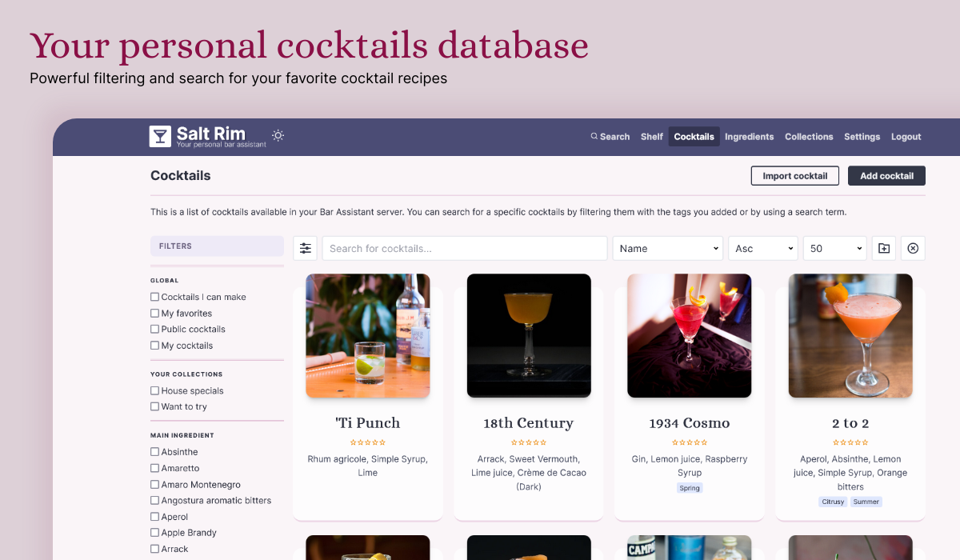Click the 18th Century photo thumbnail
The height and width of the screenshot is (560, 960).
(x=529, y=336)
